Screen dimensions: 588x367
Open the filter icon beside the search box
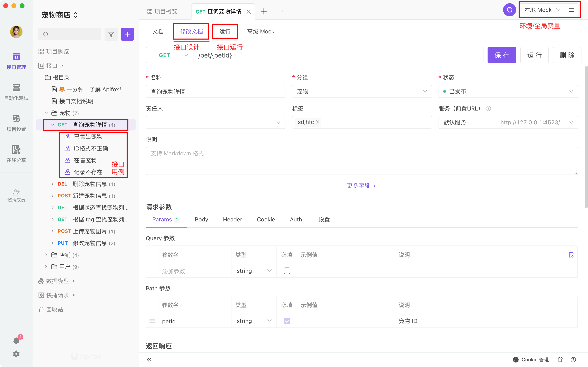(x=111, y=34)
